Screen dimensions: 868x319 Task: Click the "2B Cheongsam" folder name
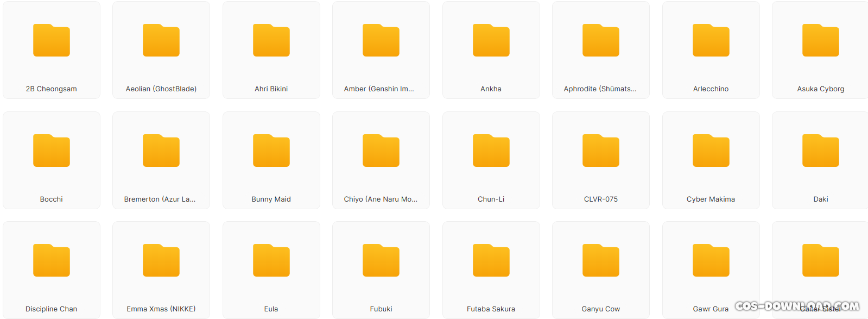tap(52, 89)
